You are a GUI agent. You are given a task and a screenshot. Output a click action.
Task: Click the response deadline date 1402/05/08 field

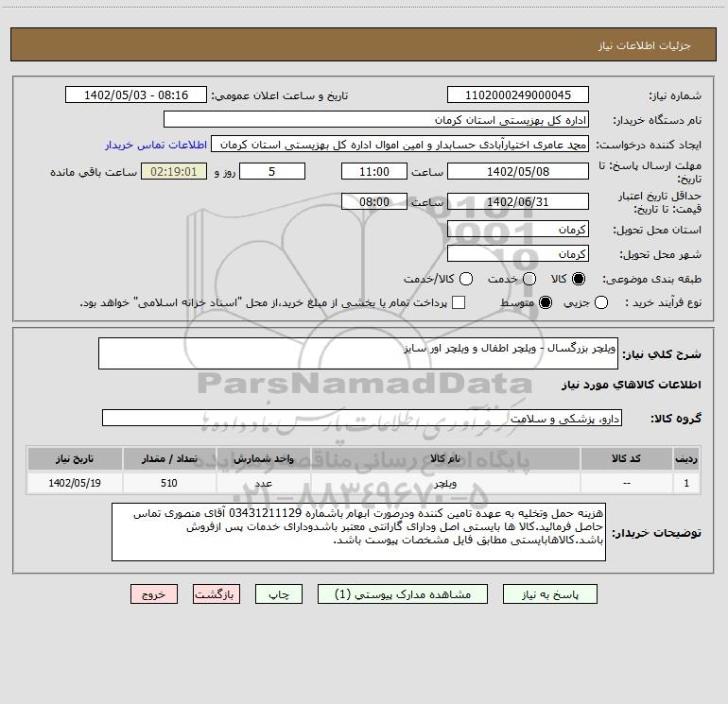click(518, 171)
